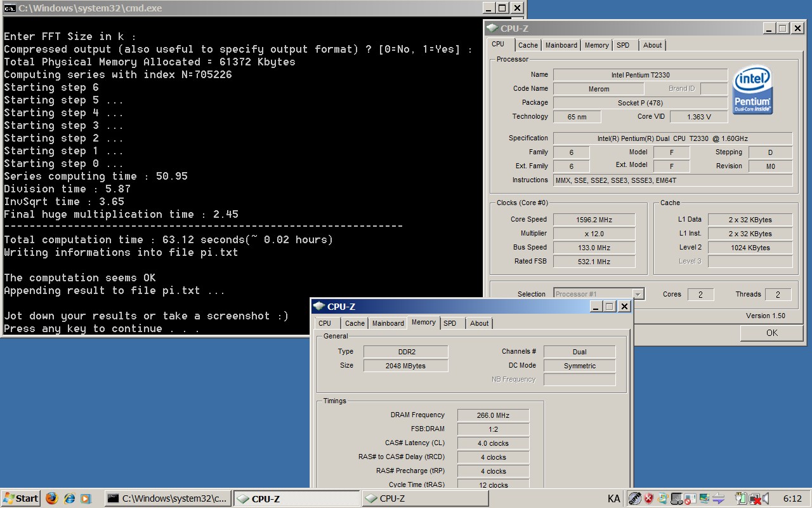Click the blocked-window tray icon
This screenshot has height=508, width=812.
(x=690, y=498)
